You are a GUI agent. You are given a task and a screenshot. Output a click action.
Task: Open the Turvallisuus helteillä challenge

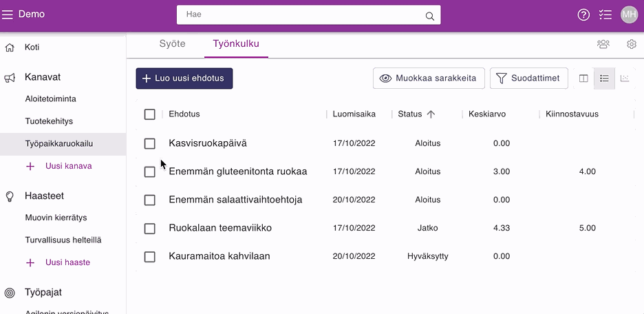pos(63,240)
